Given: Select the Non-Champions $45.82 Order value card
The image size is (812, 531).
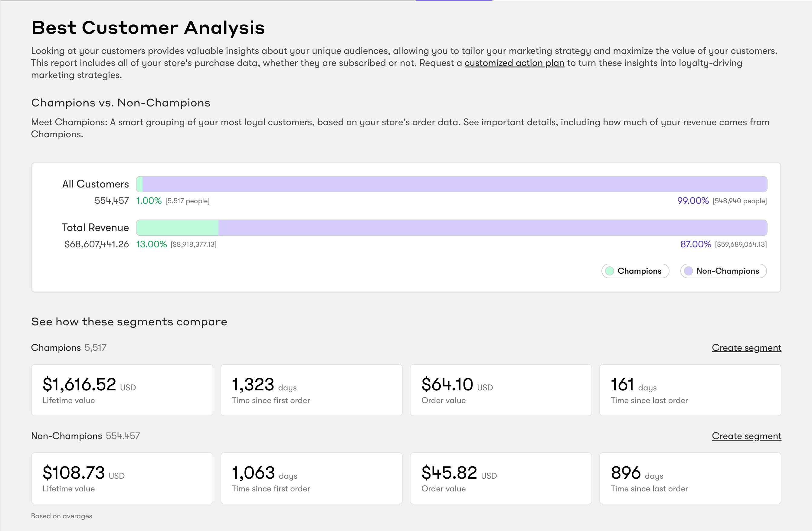Looking at the screenshot, I should (500, 478).
